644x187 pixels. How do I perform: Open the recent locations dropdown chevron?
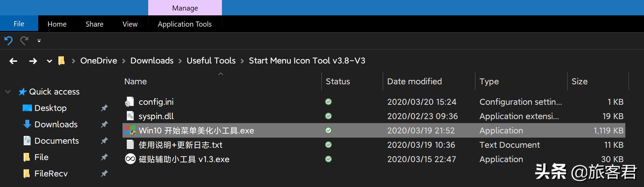50,61
